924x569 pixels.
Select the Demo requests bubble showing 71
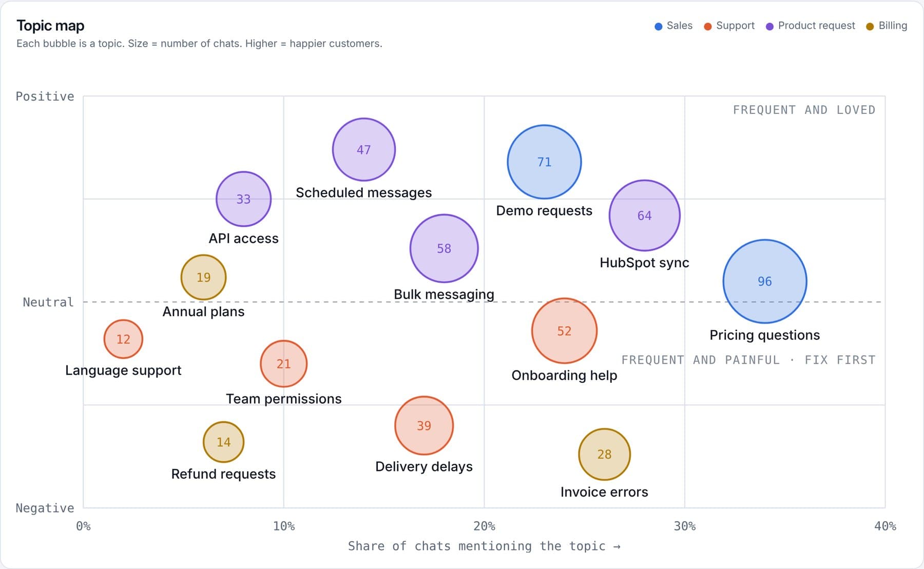click(x=544, y=162)
